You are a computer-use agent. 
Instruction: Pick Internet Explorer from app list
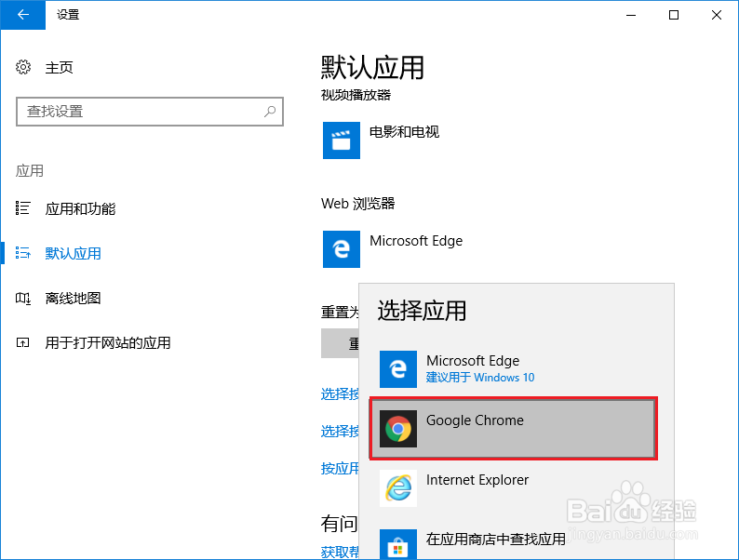coord(477,480)
